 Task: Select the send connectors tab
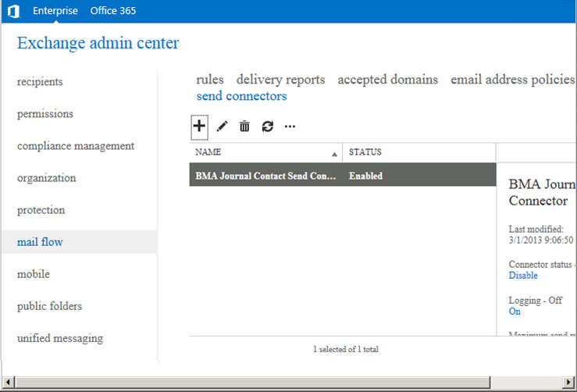[241, 96]
